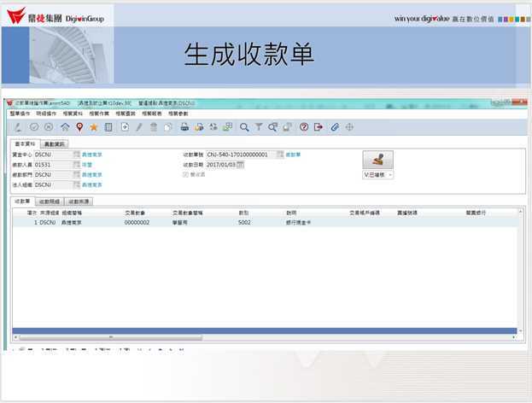This screenshot has width=532, height=403.
Task: Click the date field showing 2017/01/03
Action: click(221, 165)
